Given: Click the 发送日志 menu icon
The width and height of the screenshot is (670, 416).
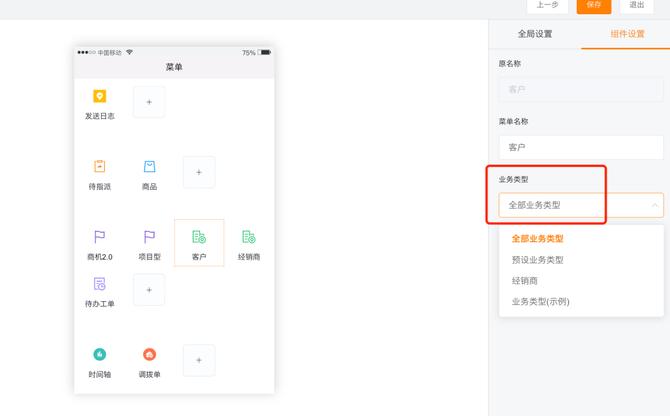Looking at the screenshot, I should click(x=99, y=97).
